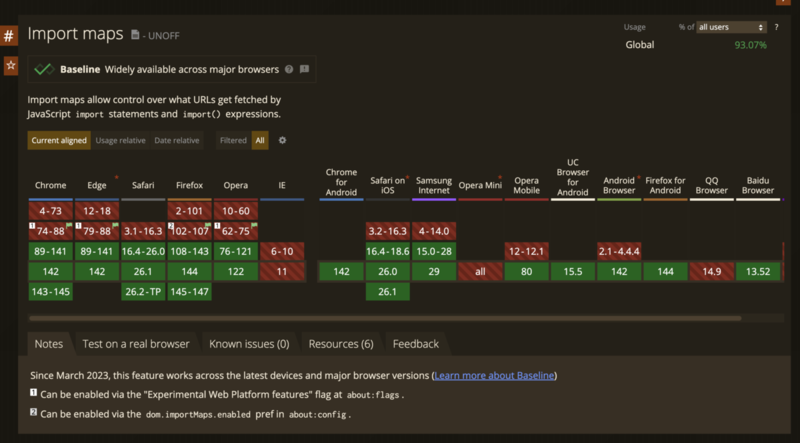
Task: Open the Baseline feedback speech bubble icon
Action: (304, 69)
